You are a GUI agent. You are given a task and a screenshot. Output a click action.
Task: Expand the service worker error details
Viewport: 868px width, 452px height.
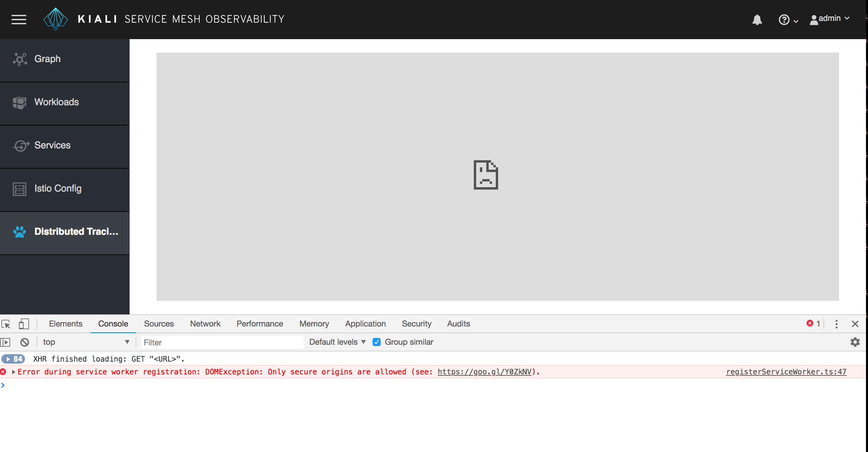14,372
